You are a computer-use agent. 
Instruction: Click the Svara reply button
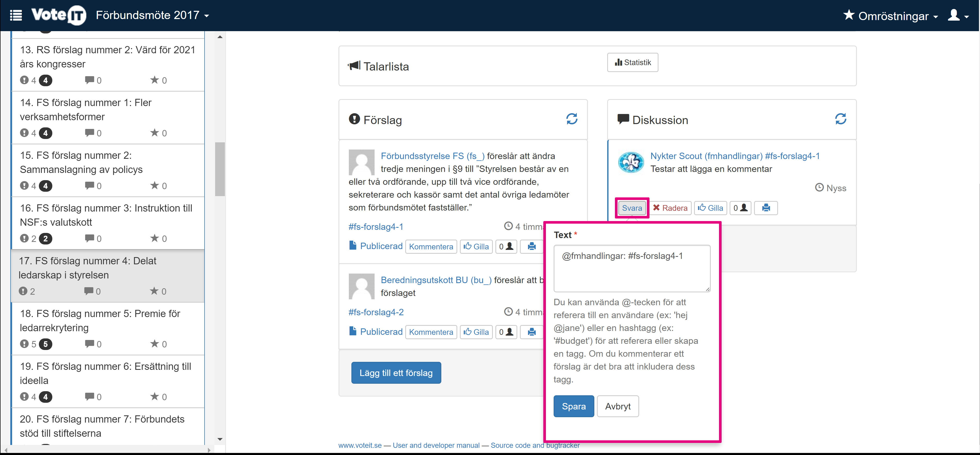tap(632, 208)
